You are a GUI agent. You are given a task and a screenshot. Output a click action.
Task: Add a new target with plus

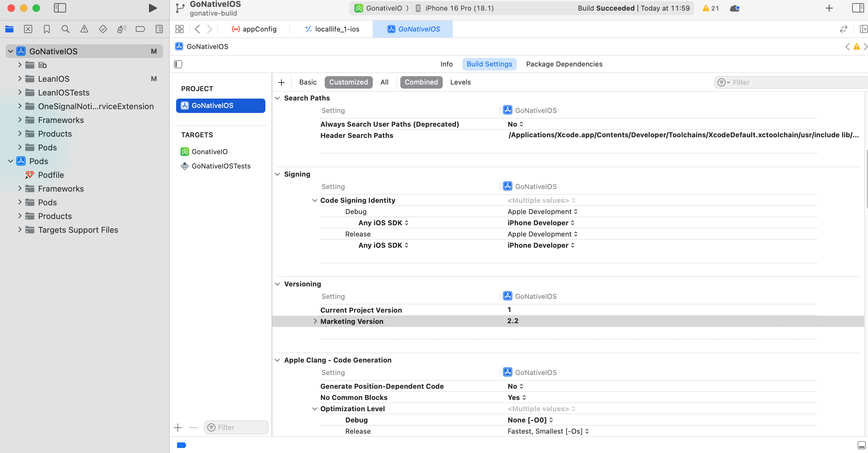[x=178, y=428]
